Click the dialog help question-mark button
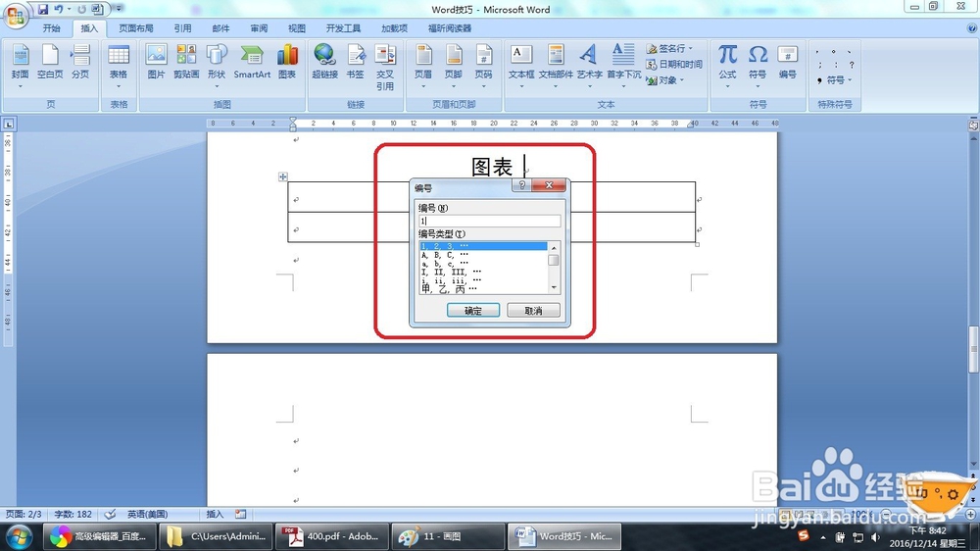The image size is (980, 551). 522,185
